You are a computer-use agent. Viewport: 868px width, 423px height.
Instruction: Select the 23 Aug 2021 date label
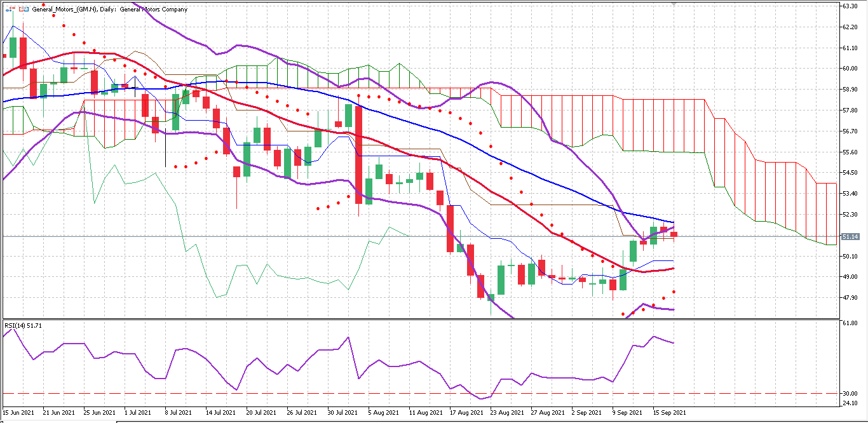[505, 412]
